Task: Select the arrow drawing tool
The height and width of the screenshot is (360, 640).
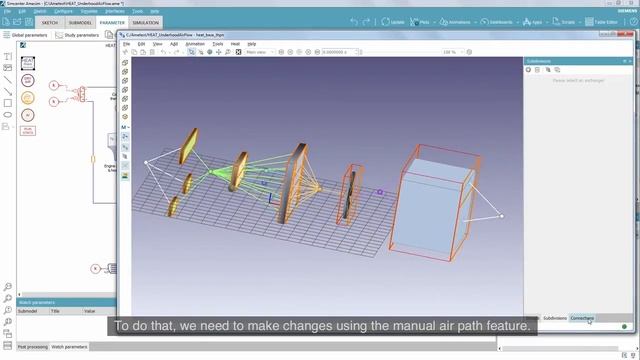Action: pos(8,91)
